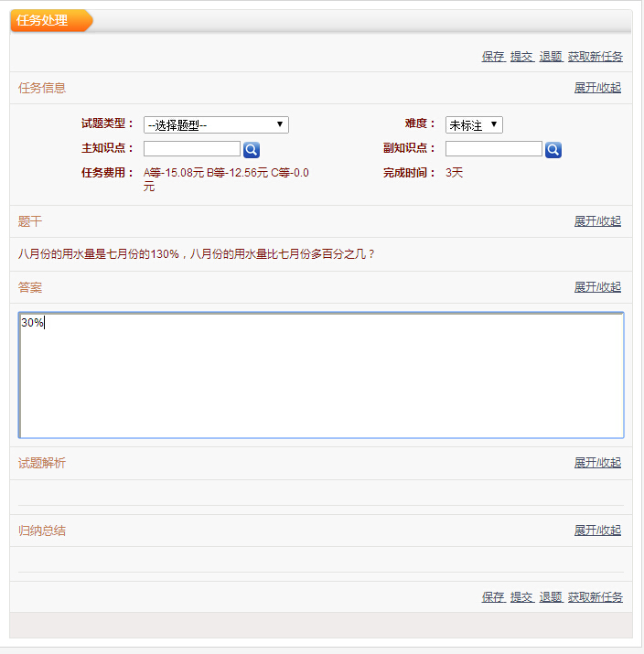Click bottom 退题 link
The width and height of the screenshot is (644, 654).
[551, 597]
